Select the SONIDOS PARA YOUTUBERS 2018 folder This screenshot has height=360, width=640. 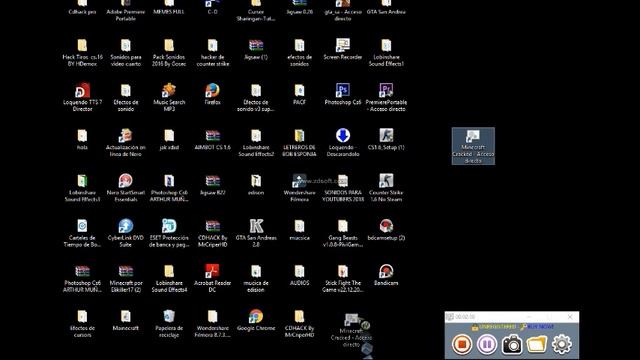pyautogui.click(x=343, y=188)
